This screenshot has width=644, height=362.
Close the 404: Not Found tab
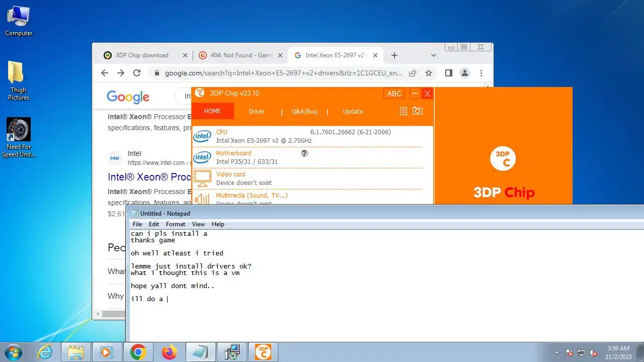[280, 55]
